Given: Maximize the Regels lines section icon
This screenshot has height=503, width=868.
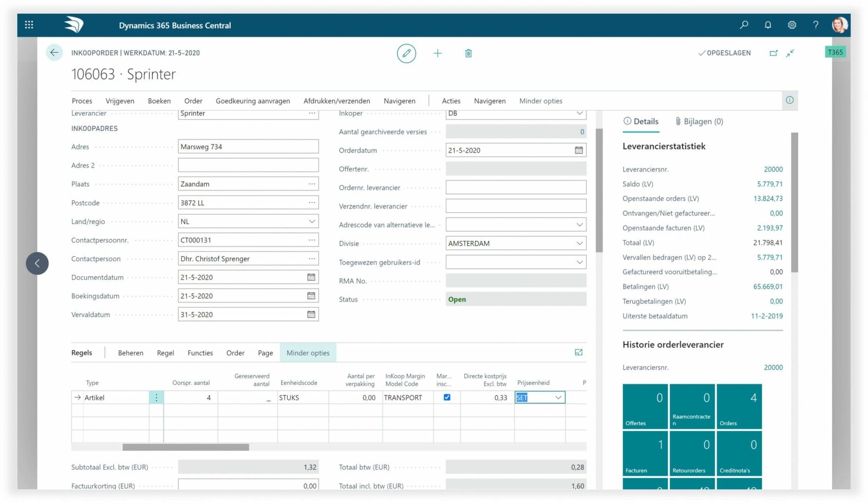Looking at the screenshot, I should [579, 353].
